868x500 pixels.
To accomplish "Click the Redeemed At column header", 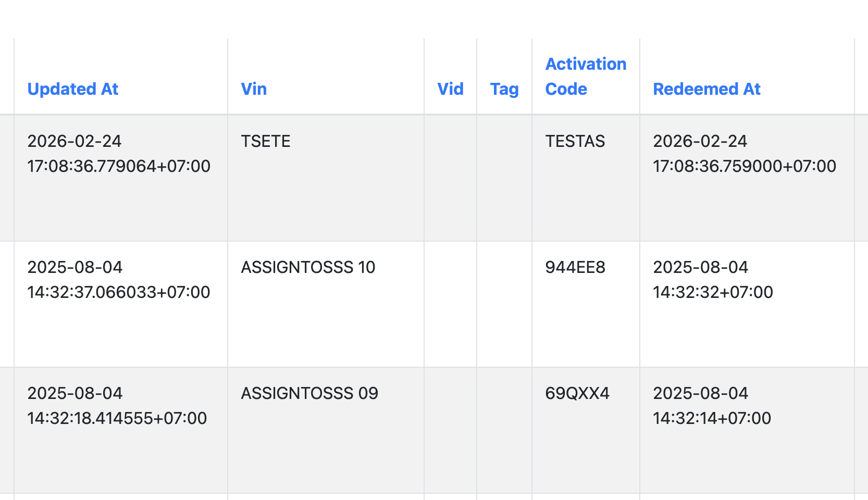I will (x=706, y=89).
